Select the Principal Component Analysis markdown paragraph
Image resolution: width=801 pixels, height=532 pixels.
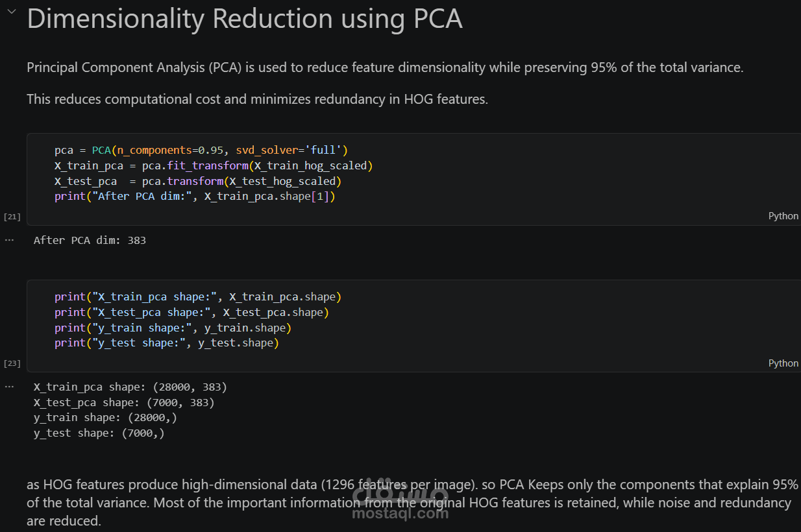(x=384, y=67)
